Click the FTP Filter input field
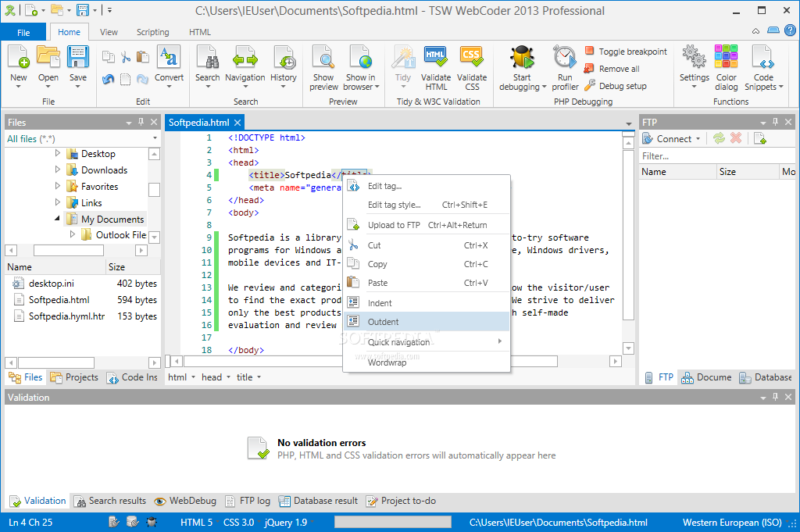 pyautogui.click(x=717, y=156)
